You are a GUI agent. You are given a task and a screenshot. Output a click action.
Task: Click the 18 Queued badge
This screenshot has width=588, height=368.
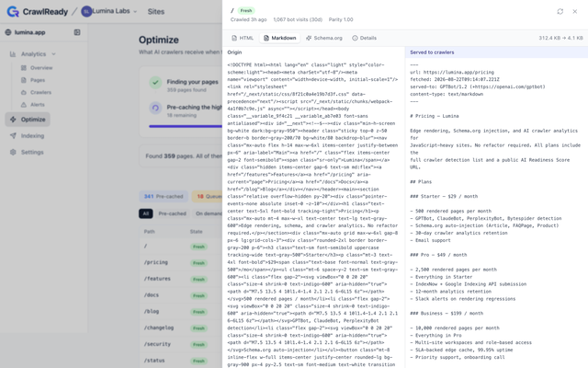[x=207, y=196]
